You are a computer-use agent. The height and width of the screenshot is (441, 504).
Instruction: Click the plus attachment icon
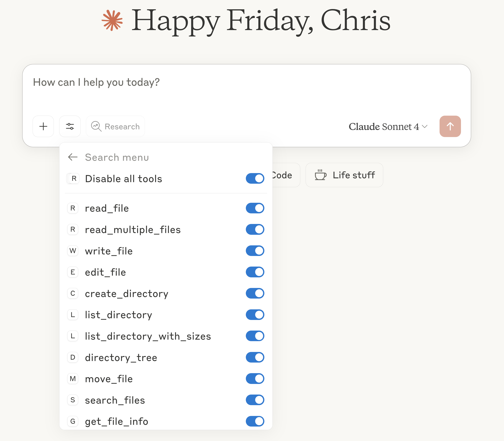pos(43,126)
